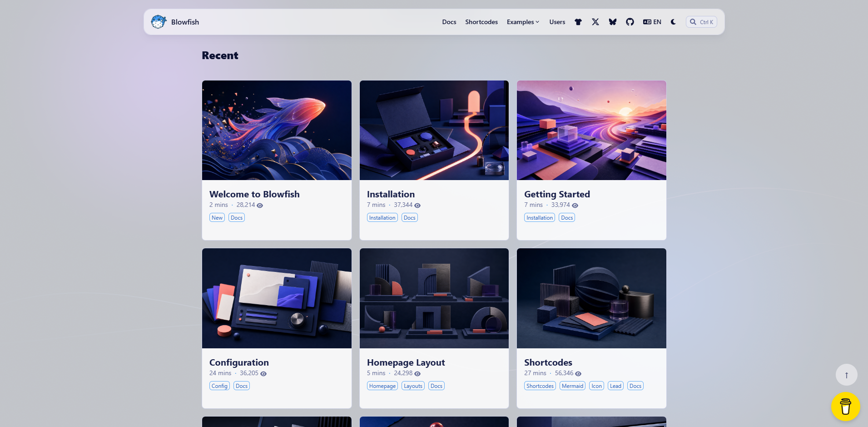Select the Config tag
Image resolution: width=868 pixels, height=427 pixels.
point(219,386)
